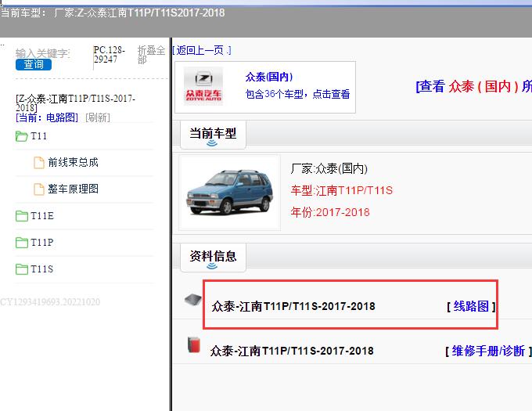The height and width of the screenshot is (411, 532).
Task: Open the 线路图 wiring diagram link
Action: pyautogui.click(x=471, y=306)
